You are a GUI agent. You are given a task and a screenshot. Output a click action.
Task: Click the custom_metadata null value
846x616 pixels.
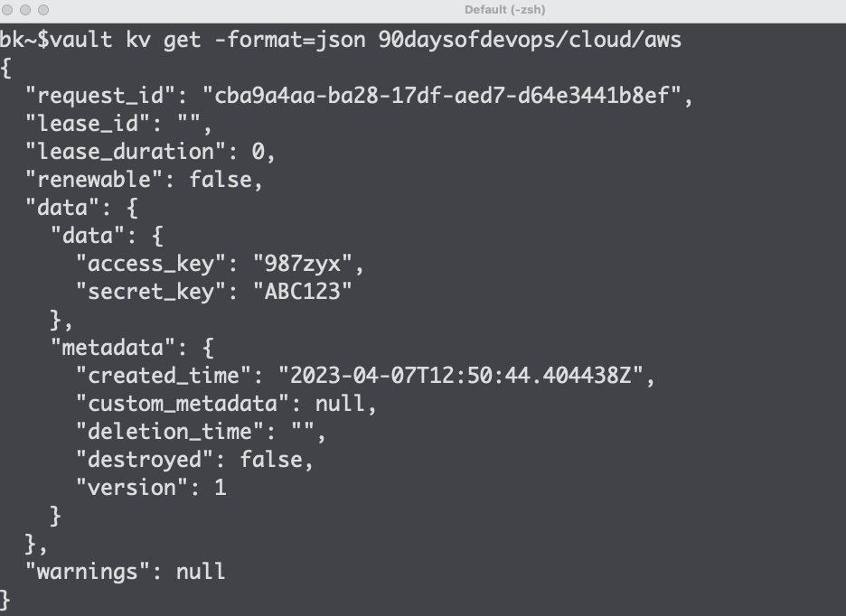pyautogui.click(x=339, y=404)
